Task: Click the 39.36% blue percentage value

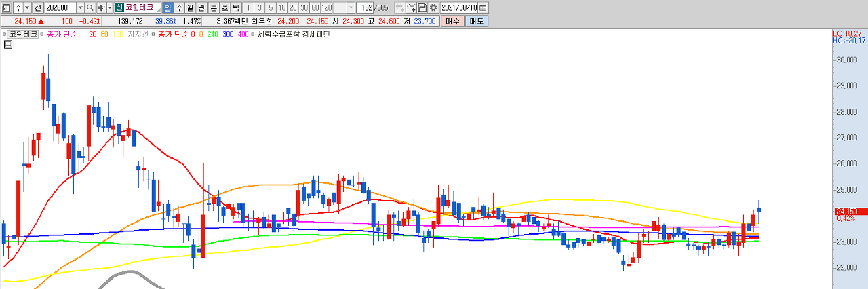Action: pyautogui.click(x=166, y=21)
